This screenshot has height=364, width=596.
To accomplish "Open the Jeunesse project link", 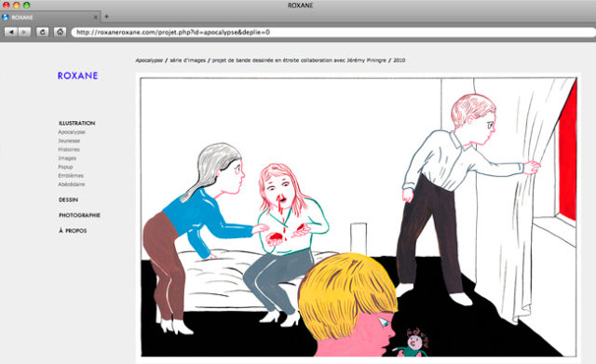I will coord(69,141).
